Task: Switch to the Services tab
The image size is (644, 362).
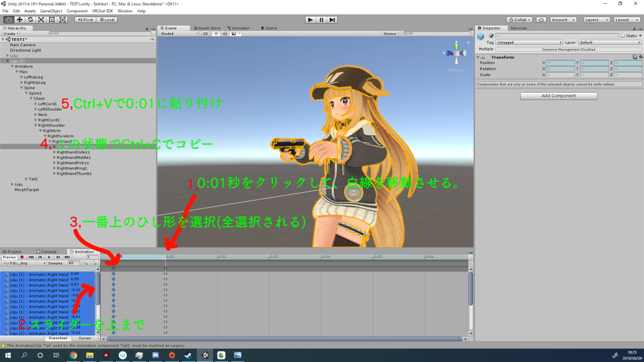Action: pos(518,28)
